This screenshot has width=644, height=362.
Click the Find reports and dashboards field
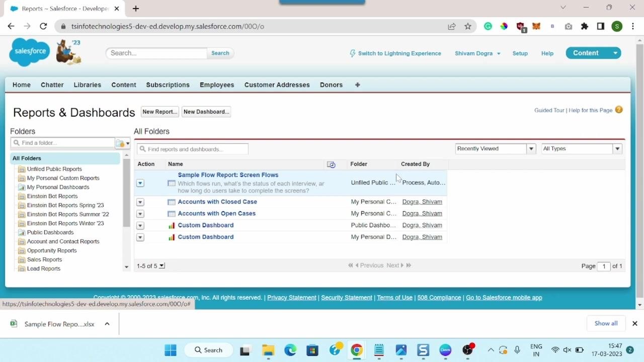click(x=193, y=149)
